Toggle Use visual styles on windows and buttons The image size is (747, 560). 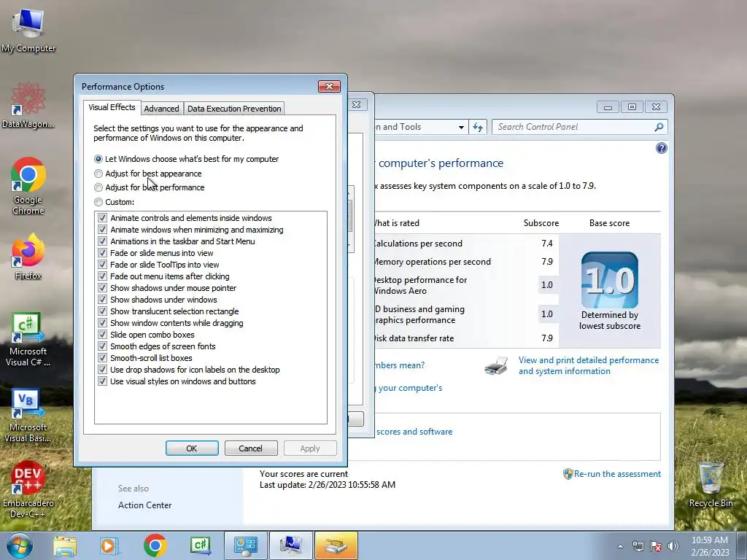click(x=102, y=381)
